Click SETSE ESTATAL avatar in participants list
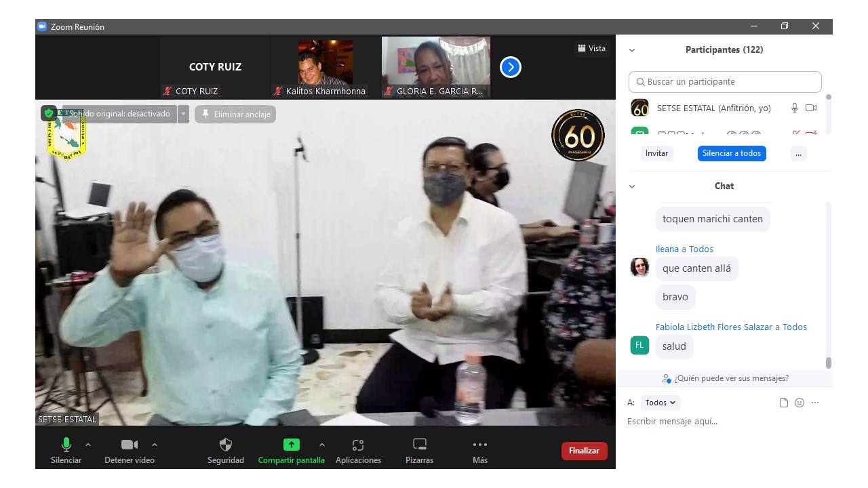Screen dimensions: 868x488 pyautogui.click(x=639, y=108)
